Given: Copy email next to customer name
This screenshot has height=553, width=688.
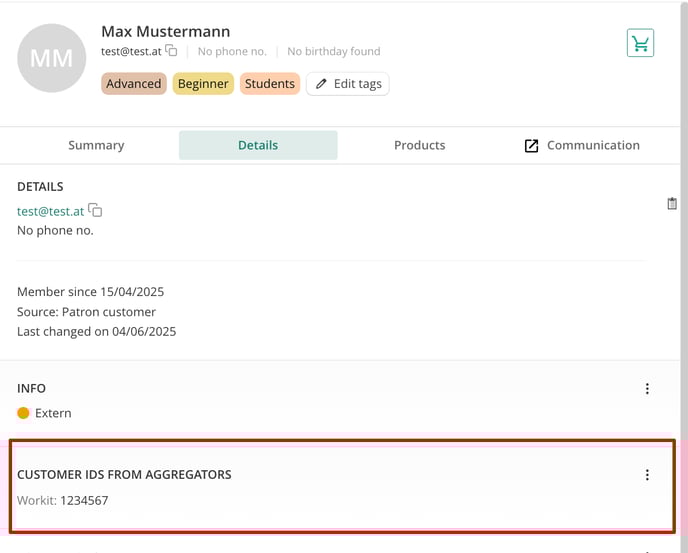Looking at the screenshot, I should pos(171,51).
